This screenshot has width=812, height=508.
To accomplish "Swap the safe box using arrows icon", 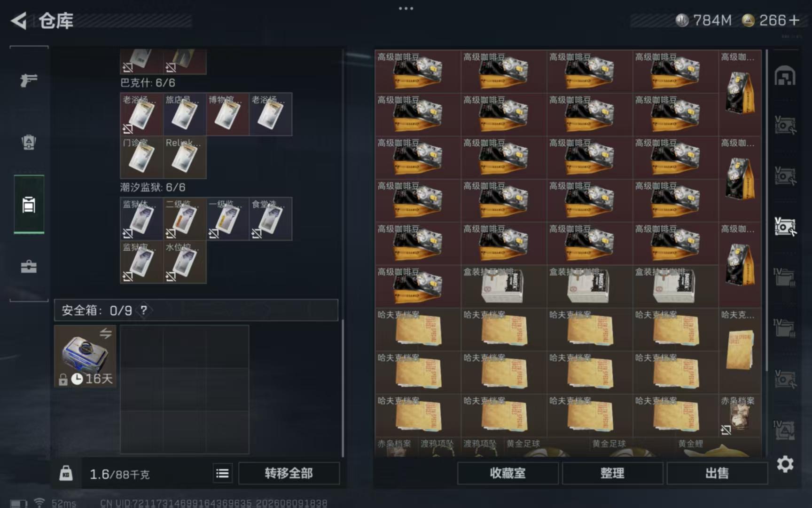I will tap(106, 333).
